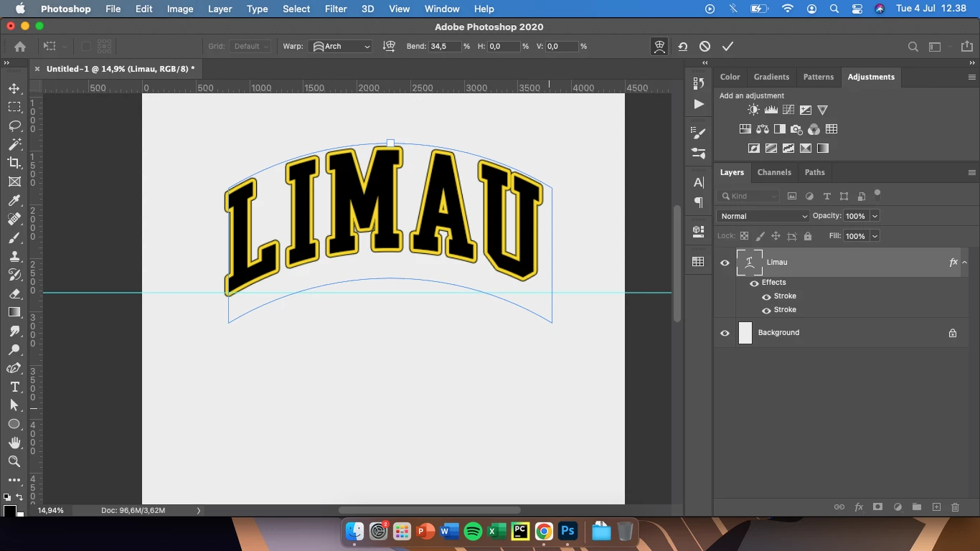Select the History Brush tool
Viewport: 980px width, 551px height.
(x=14, y=275)
